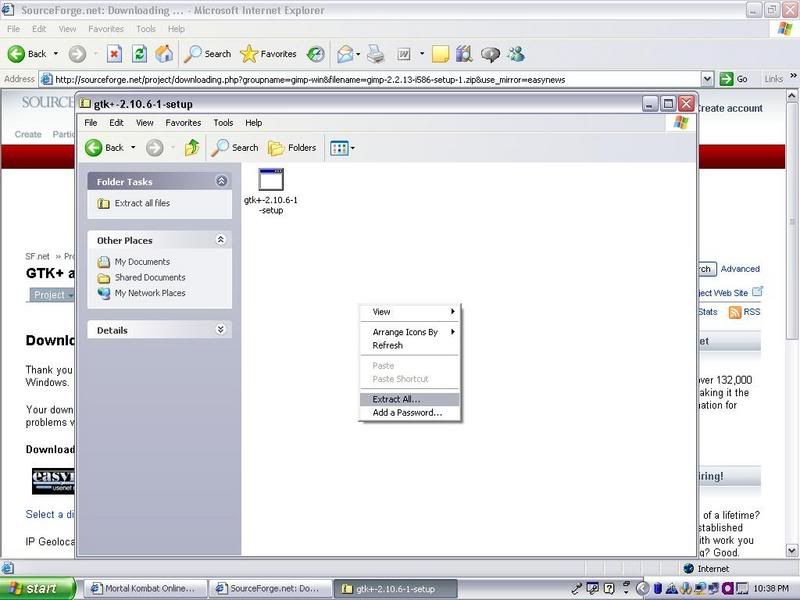Open Back history dropdown in Internet Explorer
800x600 pixels.
click(x=56, y=54)
